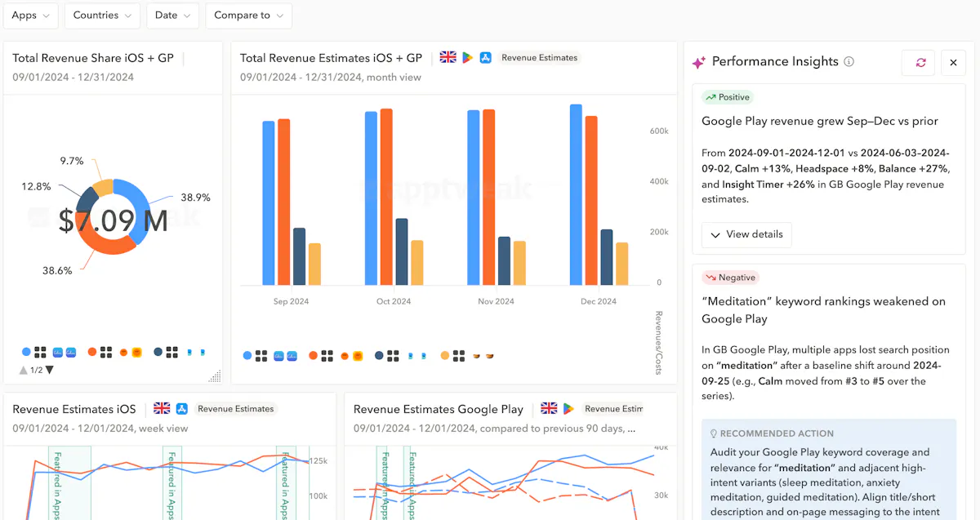
Task: Click Google Play icon in Revenue Estimates Google Play header
Action: coord(568,409)
